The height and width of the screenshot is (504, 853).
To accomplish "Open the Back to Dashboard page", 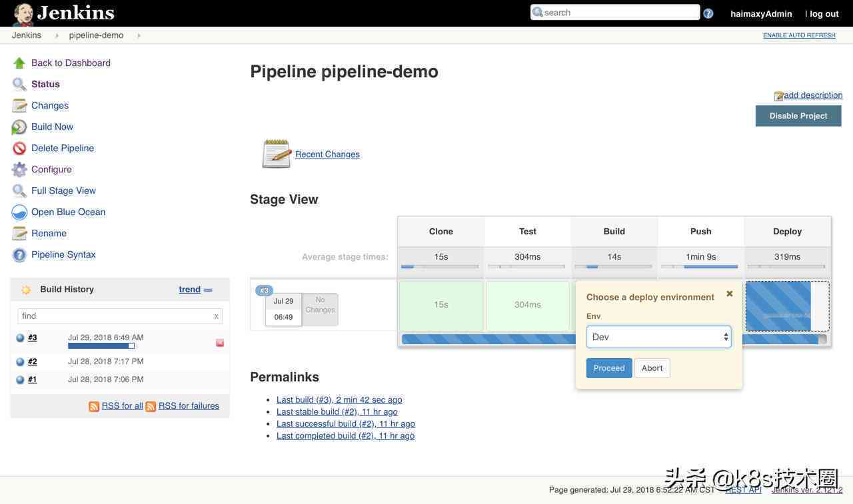I will (71, 63).
